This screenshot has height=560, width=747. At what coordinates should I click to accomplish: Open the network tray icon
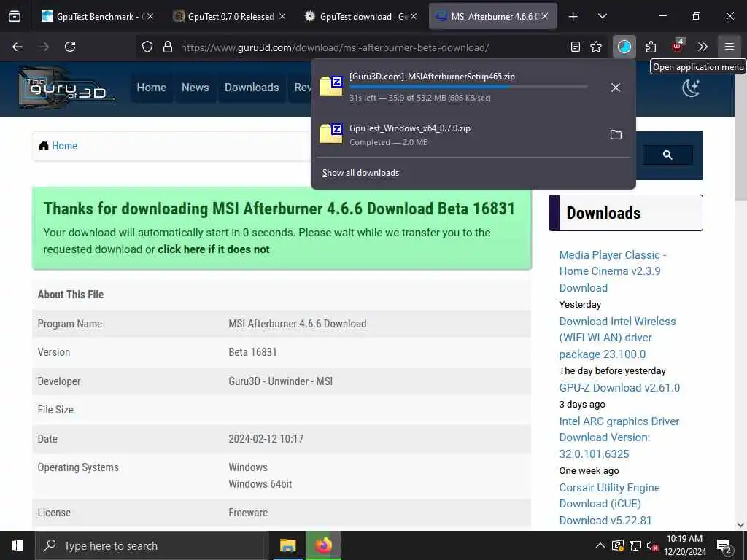click(x=635, y=545)
